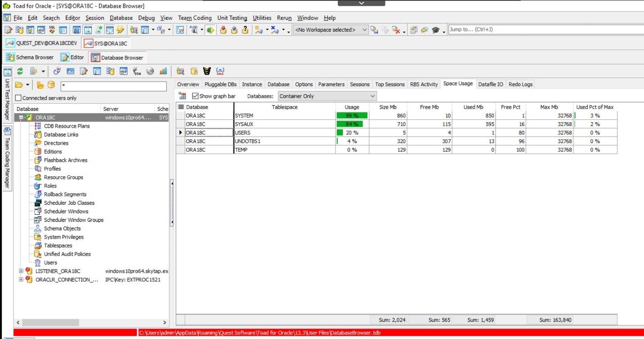
Task: Switch to the Datafile IO tab
Action: [490, 84]
